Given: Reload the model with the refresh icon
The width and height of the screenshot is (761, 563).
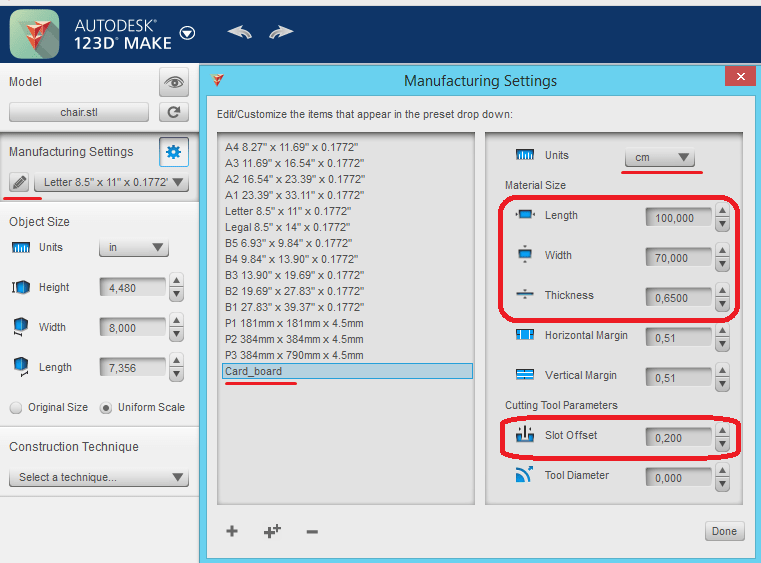Looking at the screenshot, I should pos(174,112).
